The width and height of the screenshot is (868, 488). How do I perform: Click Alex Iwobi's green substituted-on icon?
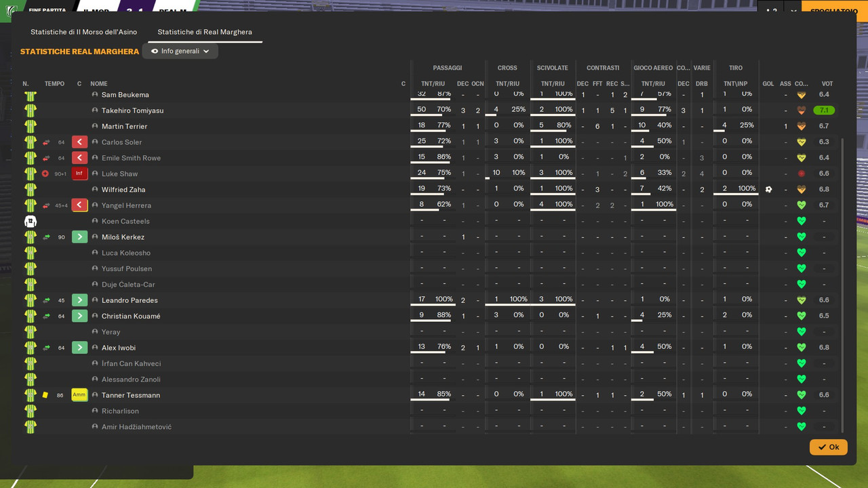coord(80,348)
